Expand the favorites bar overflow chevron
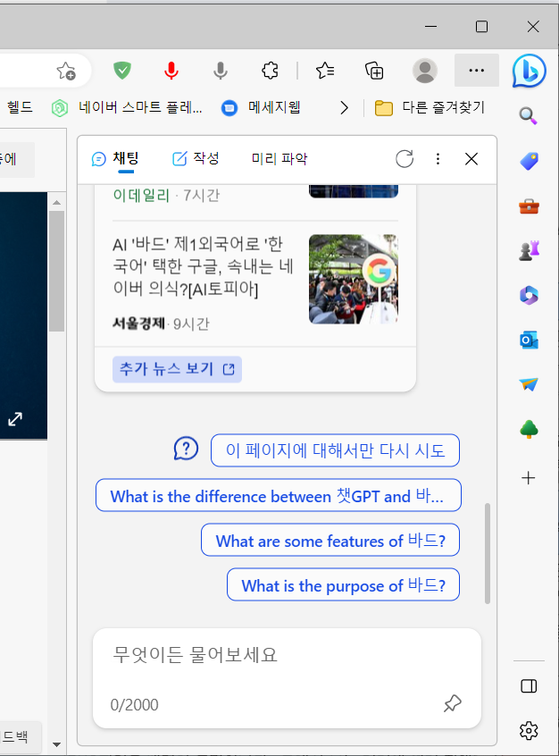The height and width of the screenshot is (756, 559). [344, 107]
